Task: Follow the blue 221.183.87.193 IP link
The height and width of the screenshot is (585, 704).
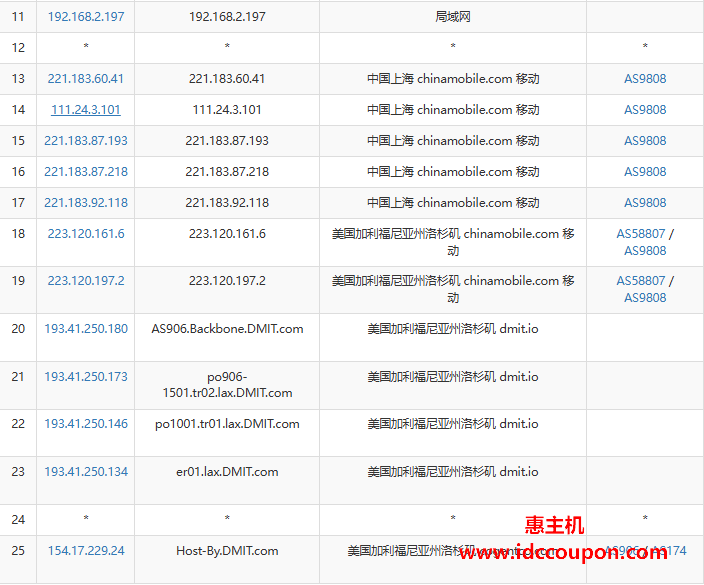Action: pyautogui.click(x=86, y=141)
